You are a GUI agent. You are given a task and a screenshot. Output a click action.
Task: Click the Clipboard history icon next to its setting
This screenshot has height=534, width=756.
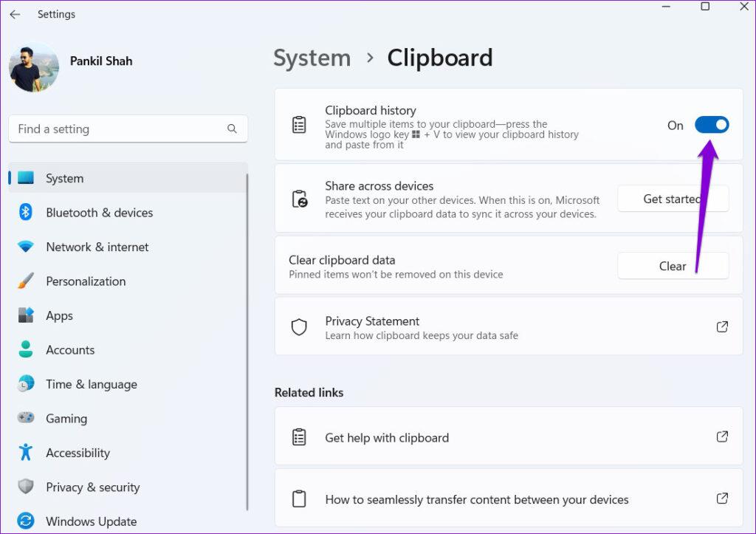click(x=299, y=124)
